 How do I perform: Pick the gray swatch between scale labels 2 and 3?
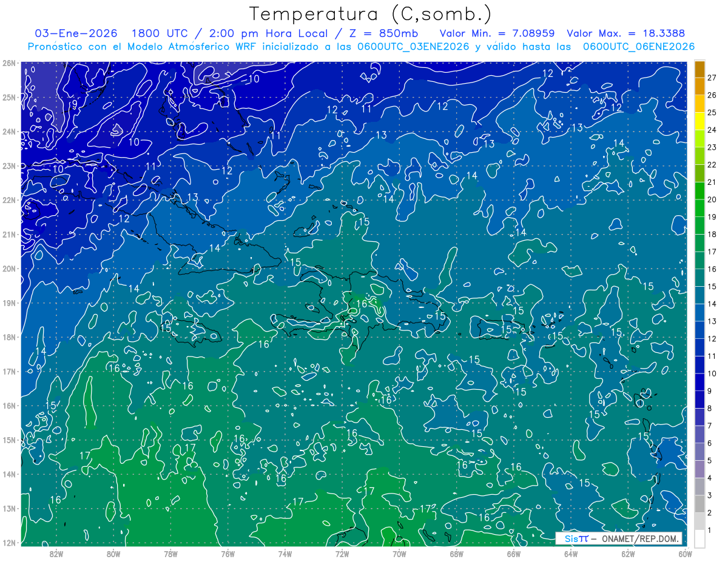pyautogui.click(x=700, y=504)
